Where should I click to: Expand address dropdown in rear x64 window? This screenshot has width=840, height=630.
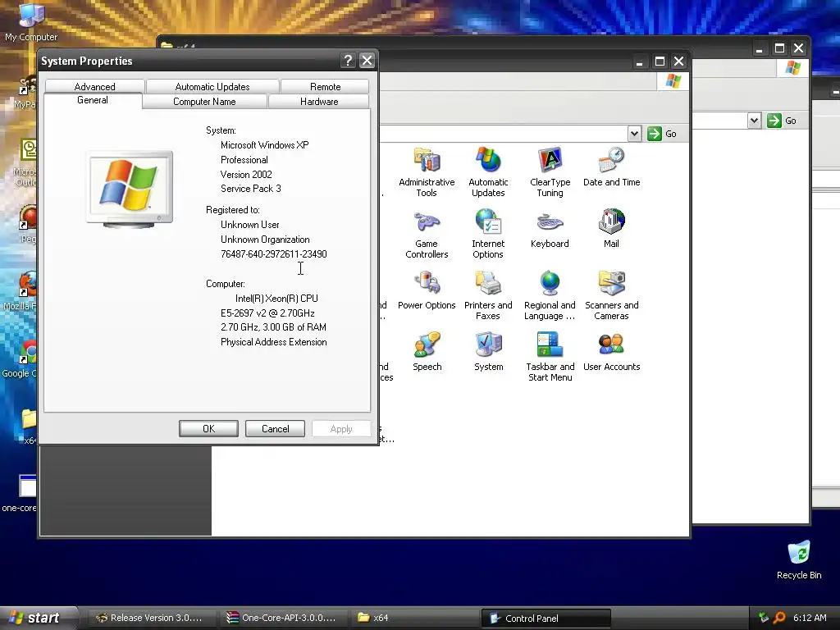pos(755,121)
